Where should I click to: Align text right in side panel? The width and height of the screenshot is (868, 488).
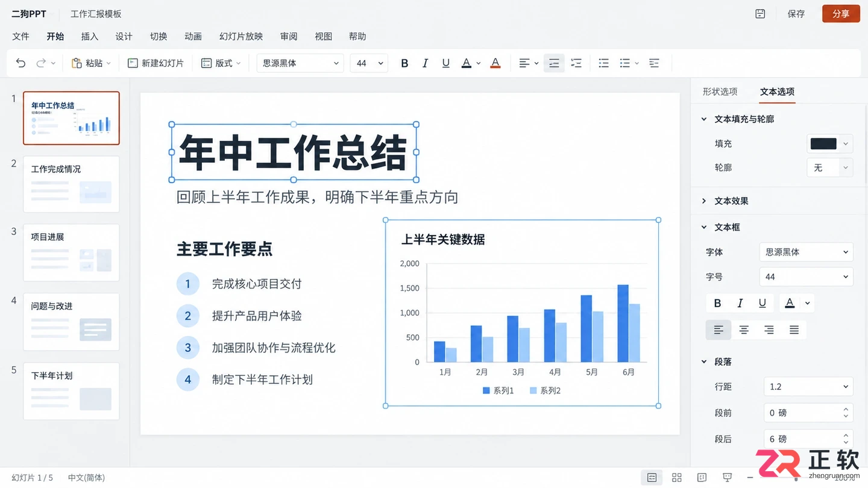[x=769, y=330]
